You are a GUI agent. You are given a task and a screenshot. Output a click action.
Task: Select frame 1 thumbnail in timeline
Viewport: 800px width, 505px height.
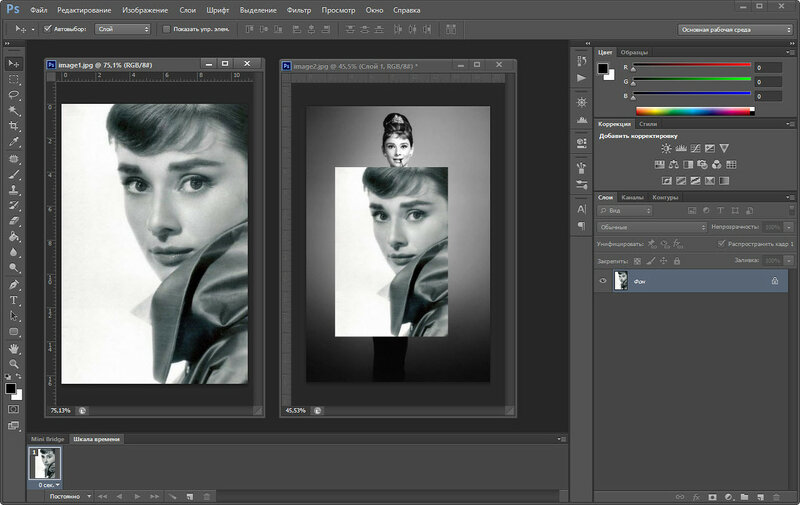pyautogui.click(x=45, y=463)
